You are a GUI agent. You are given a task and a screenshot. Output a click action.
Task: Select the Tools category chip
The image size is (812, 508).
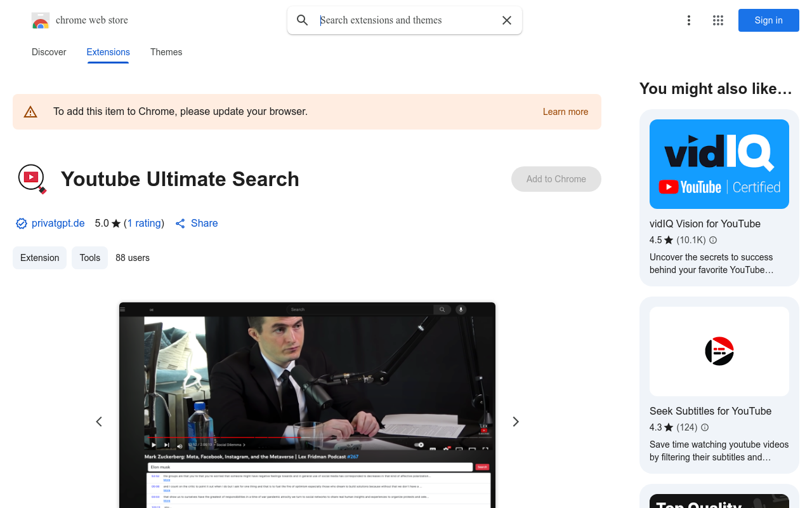coord(89,258)
